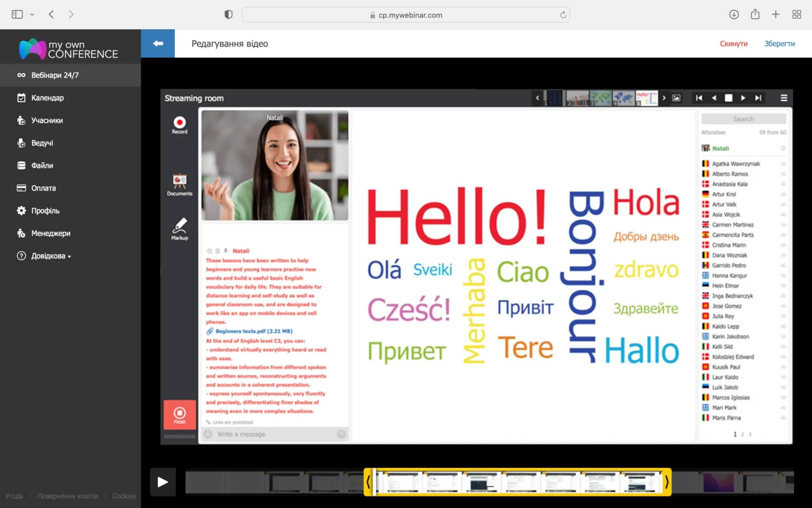The height and width of the screenshot is (508, 812).
Task: Open Safari tab overview grid icon
Action: coord(797,15)
